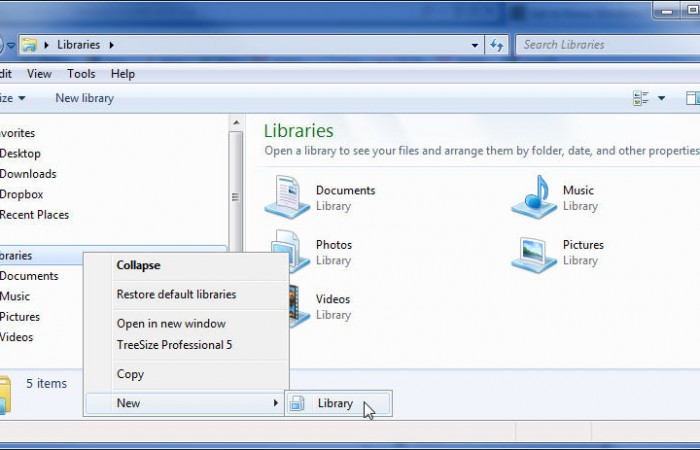
Task: Select Recent Places in favorites
Action: (34, 214)
